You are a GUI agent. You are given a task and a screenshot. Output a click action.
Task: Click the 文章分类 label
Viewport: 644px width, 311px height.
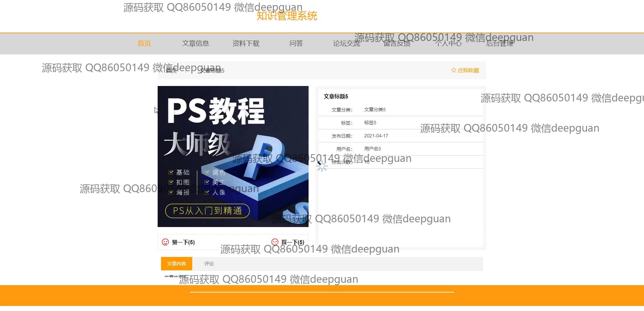(342, 110)
